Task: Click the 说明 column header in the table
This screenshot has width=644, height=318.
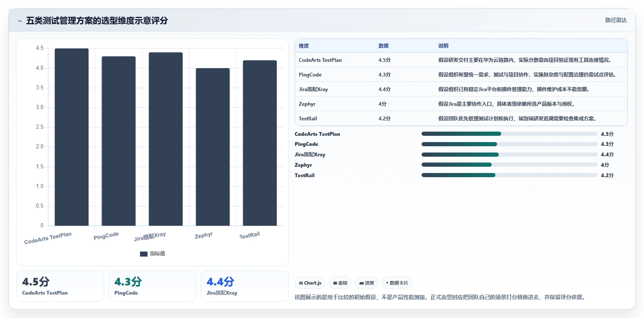Action: tap(443, 46)
